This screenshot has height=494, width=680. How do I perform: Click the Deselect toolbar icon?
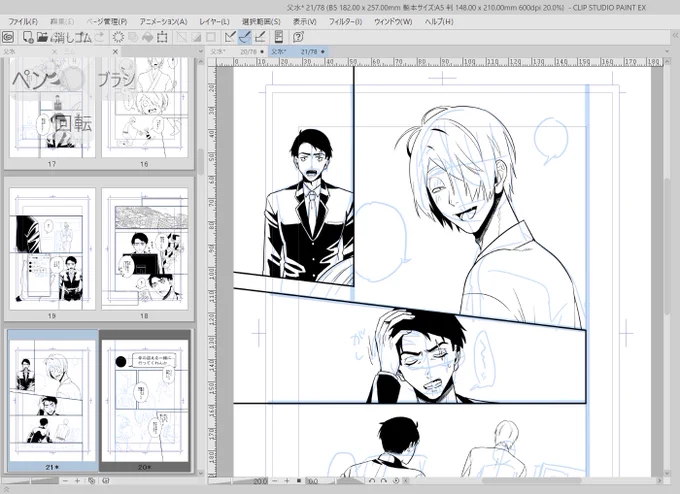182,37
